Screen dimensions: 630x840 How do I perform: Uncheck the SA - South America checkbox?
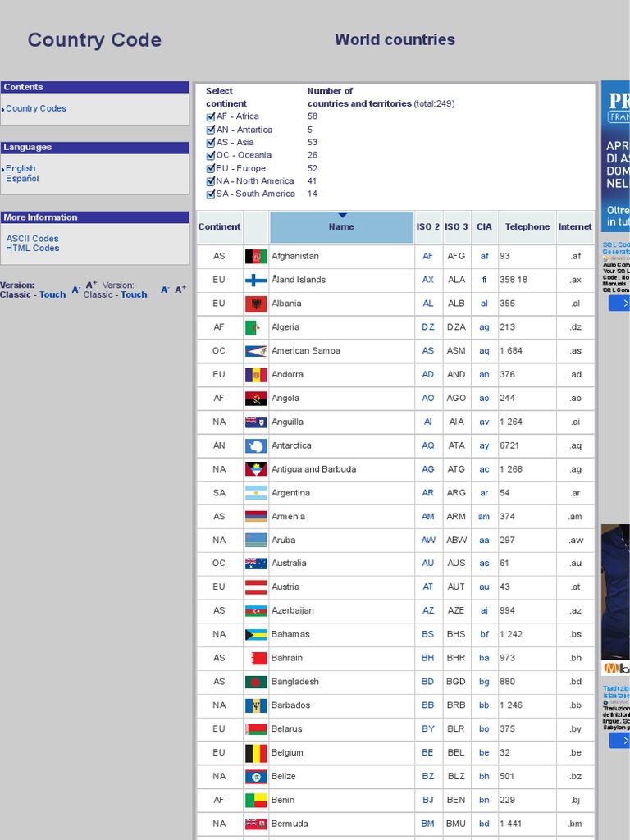(x=211, y=194)
